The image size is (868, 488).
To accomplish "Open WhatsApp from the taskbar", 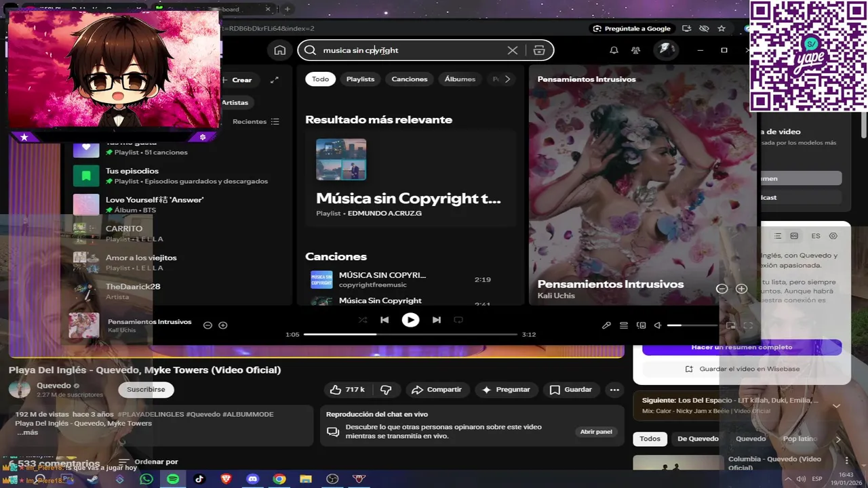I will (146, 479).
